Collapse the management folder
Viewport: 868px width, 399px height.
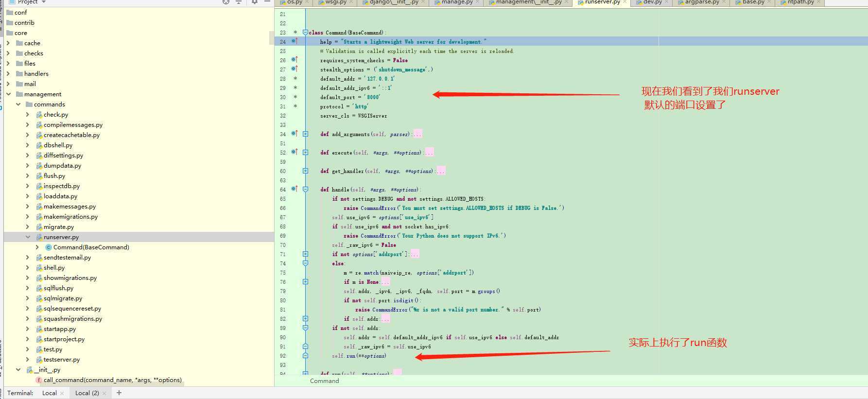8,94
